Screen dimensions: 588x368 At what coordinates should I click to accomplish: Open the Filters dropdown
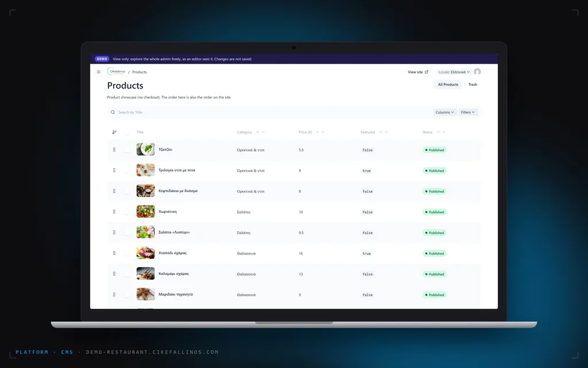pos(468,112)
